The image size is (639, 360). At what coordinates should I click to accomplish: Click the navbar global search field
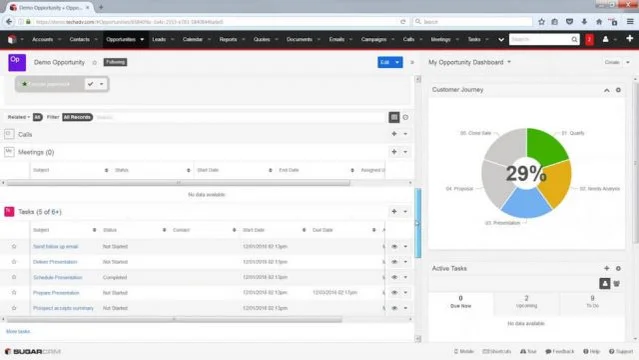[x=540, y=40]
